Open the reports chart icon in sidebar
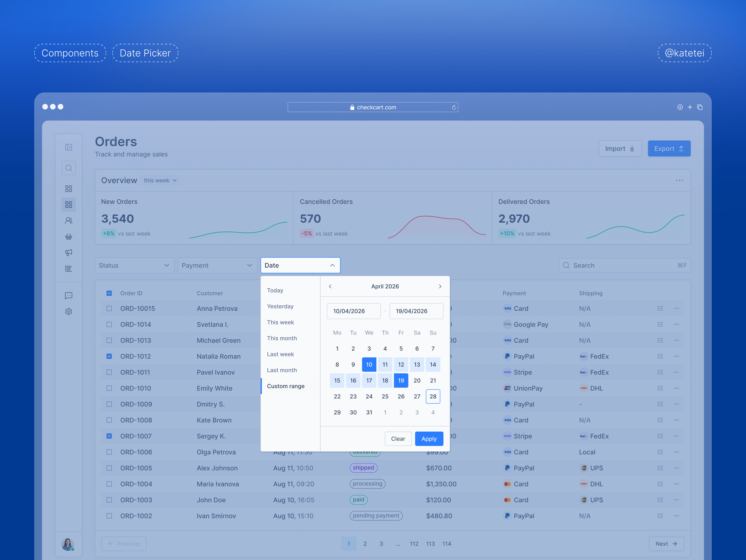The height and width of the screenshot is (560, 746). 68,269
